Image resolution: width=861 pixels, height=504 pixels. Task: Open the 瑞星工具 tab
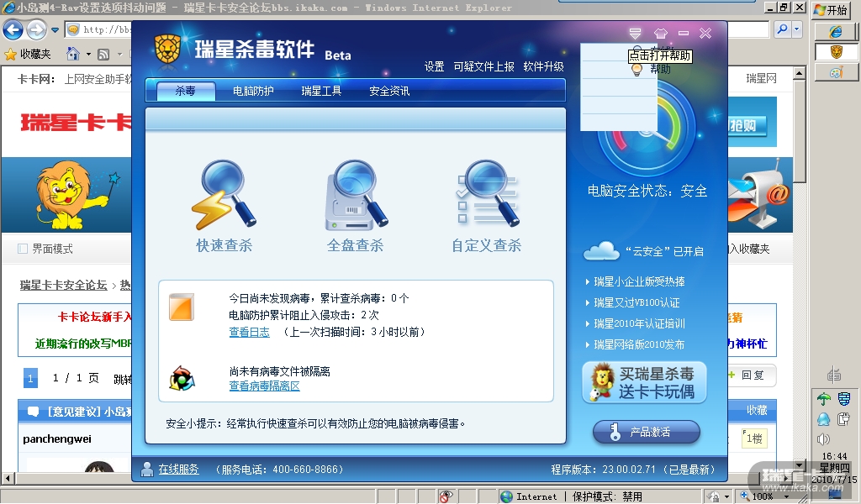point(321,91)
